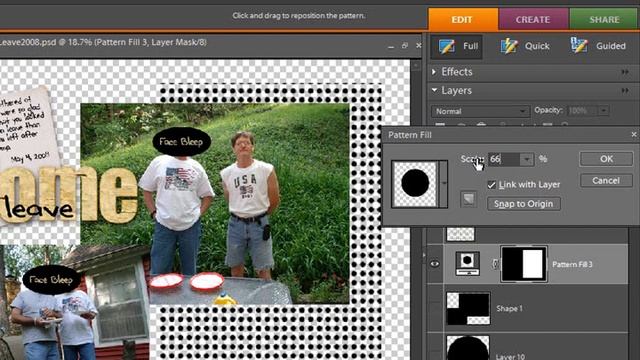Screen dimensions: 640x360
Task: Cancel the Pattern Fill dialog
Action: point(606,180)
